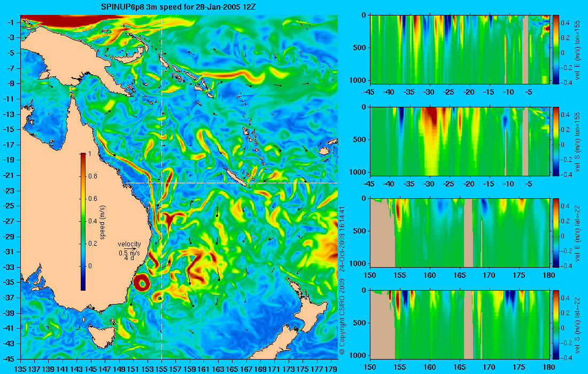Click the white dashed vertical line at longitude 155
The image size is (588, 374).
(x=161, y=187)
